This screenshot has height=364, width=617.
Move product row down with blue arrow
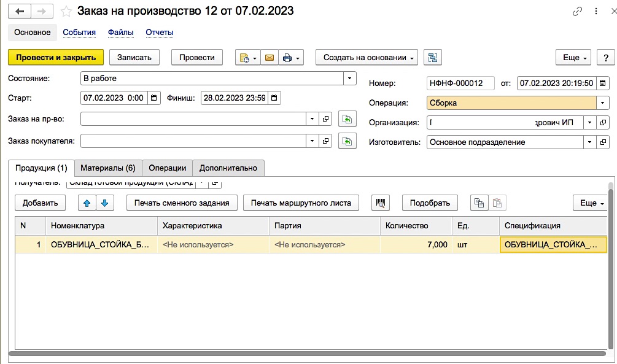tap(104, 203)
